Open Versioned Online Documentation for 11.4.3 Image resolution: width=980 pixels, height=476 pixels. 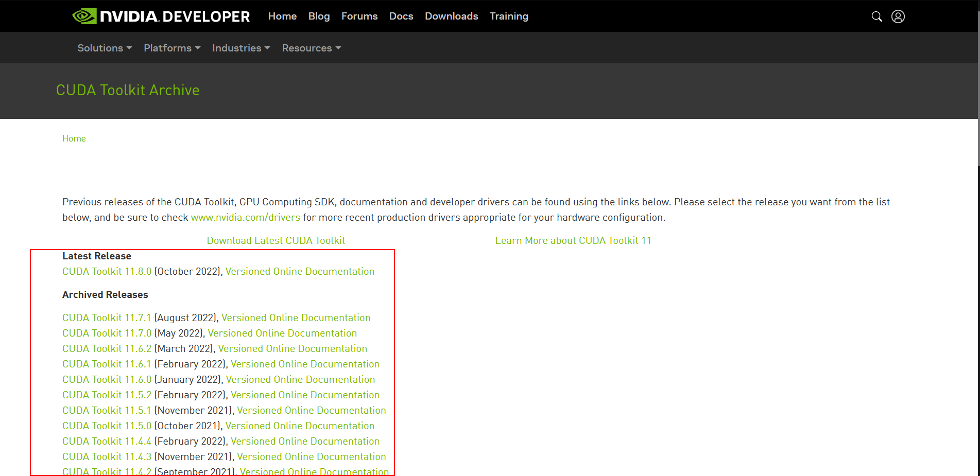(x=311, y=456)
